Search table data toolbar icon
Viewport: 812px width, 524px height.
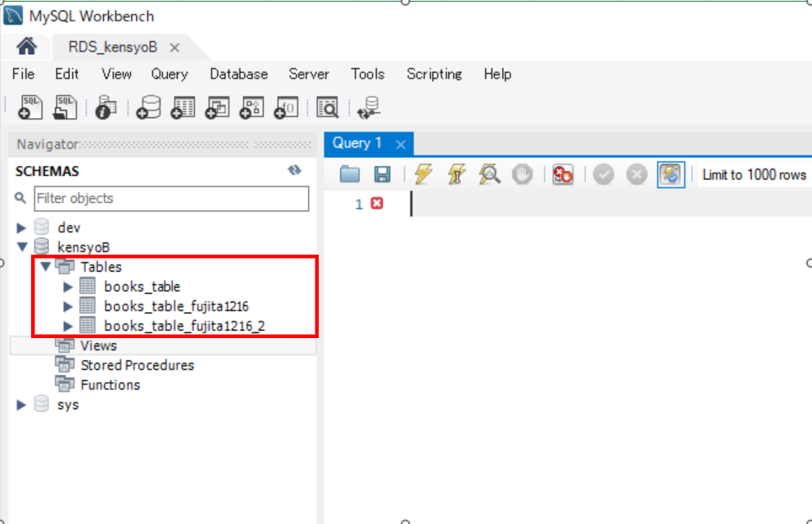[327, 107]
